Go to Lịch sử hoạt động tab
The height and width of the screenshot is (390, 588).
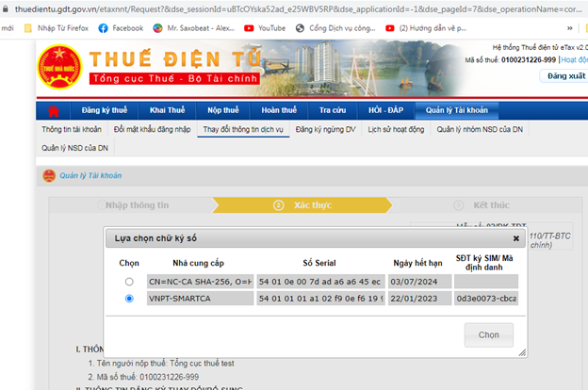(396, 129)
